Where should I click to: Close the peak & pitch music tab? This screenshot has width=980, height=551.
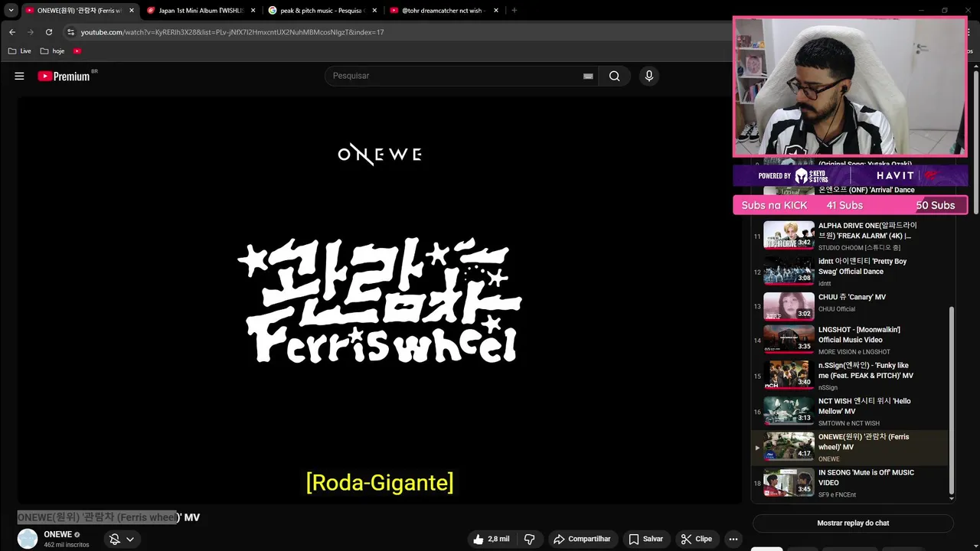pyautogui.click(x=374, y=11)
